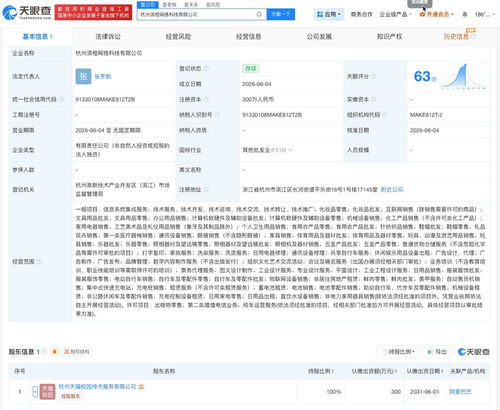Switch to the 历史信息 VIP tab
The height and width of the screenshot is (410, 500).
tap(459, 36)
